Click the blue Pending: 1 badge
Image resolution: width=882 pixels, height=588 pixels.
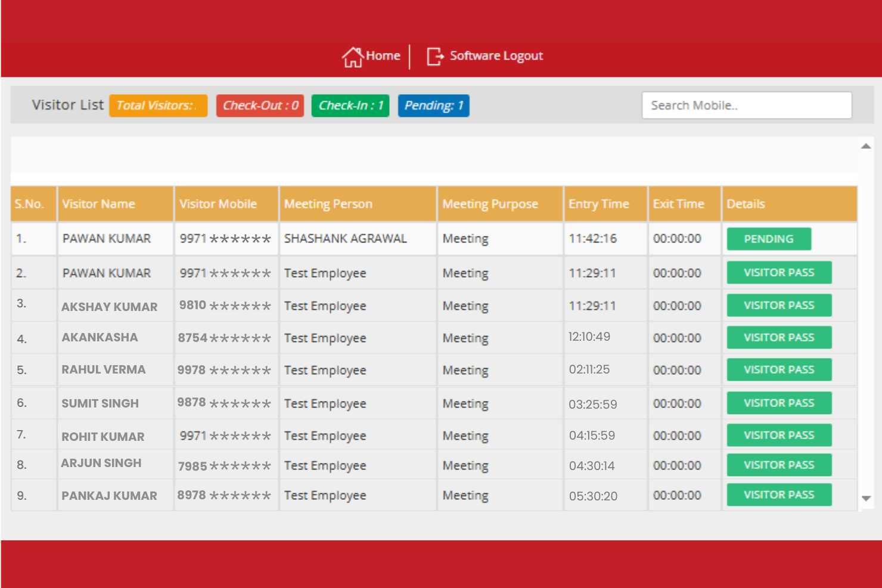[x=434, y=105]
